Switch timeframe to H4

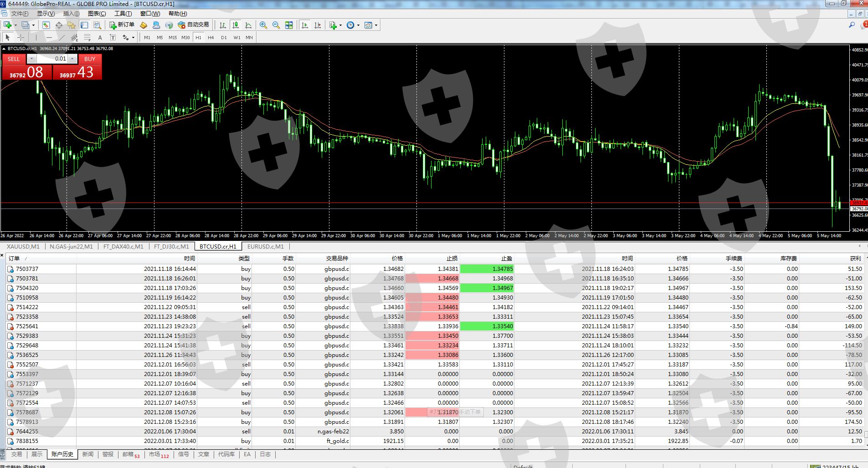coord(211,37)
